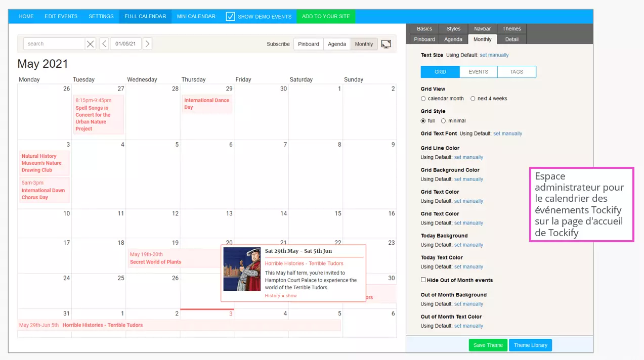Set Today Background manually
644x360 pixels.
pos(468,245)
